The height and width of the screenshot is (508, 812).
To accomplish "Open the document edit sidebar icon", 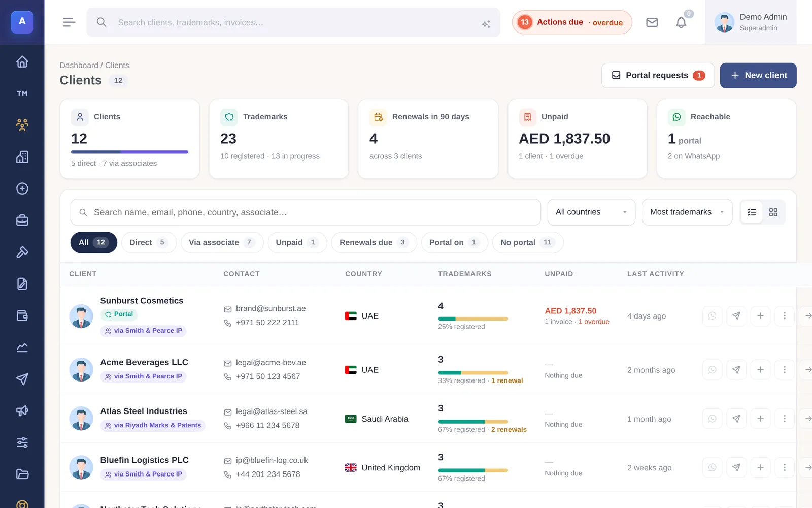I will coord(22,284).
